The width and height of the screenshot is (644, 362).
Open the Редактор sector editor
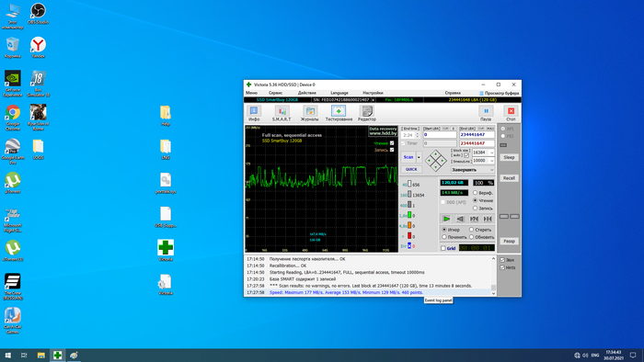point(366,113)
